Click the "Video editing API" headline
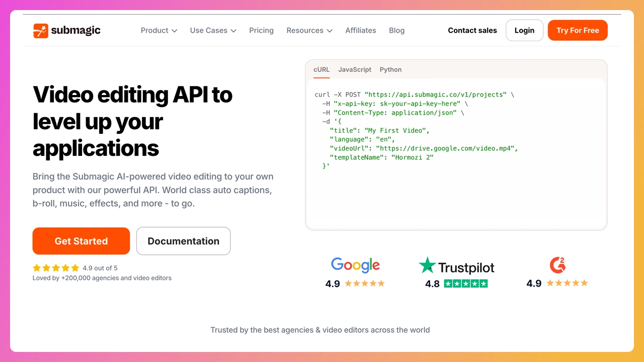This screenshot has height=362, width=644. (x=132, y=121)
